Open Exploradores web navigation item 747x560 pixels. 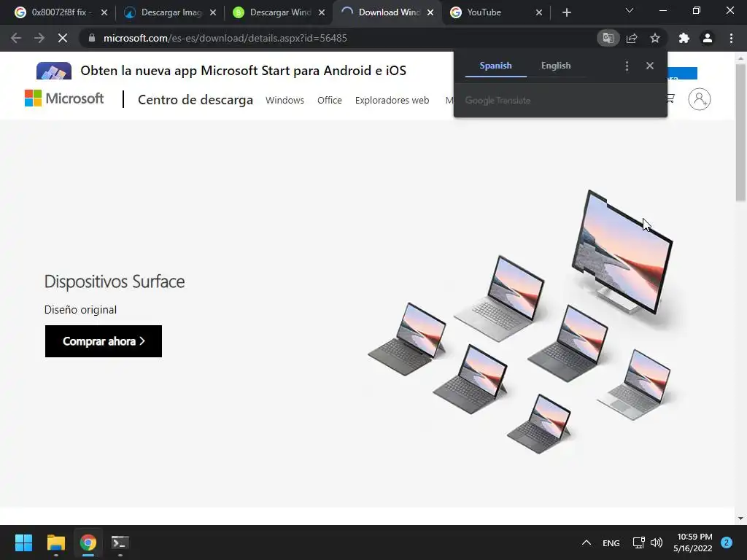[x=392, y=101]
